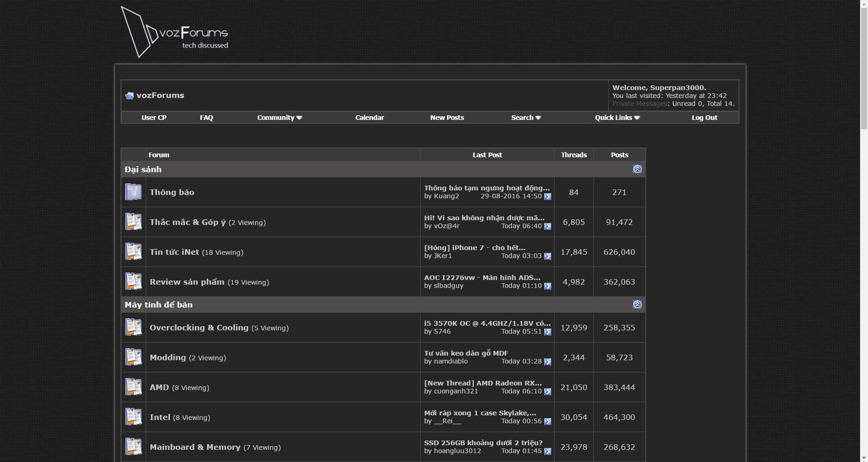The image size is (868, 462).
Task: Click the Overclocking & Cooling forum icon
Action: click(x=133, y=328)
